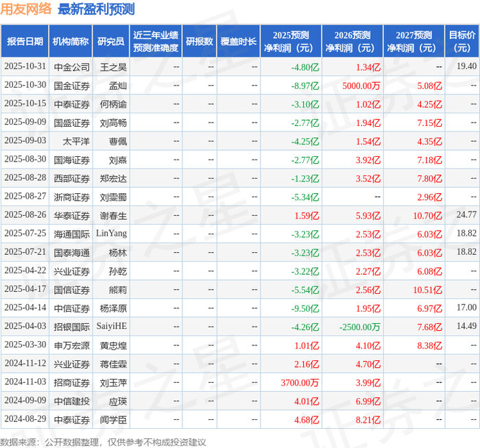The height and width of the screenshot is (448, 480).
Task: Click institution 国海证券
Action: pos(71,160)
